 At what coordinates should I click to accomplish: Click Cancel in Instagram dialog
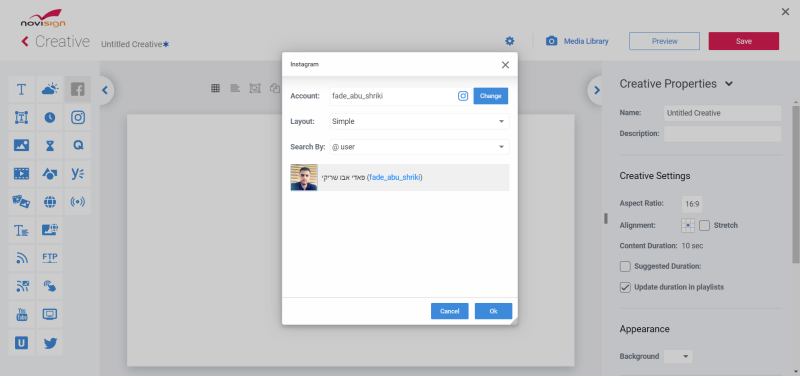coord(449,311)
